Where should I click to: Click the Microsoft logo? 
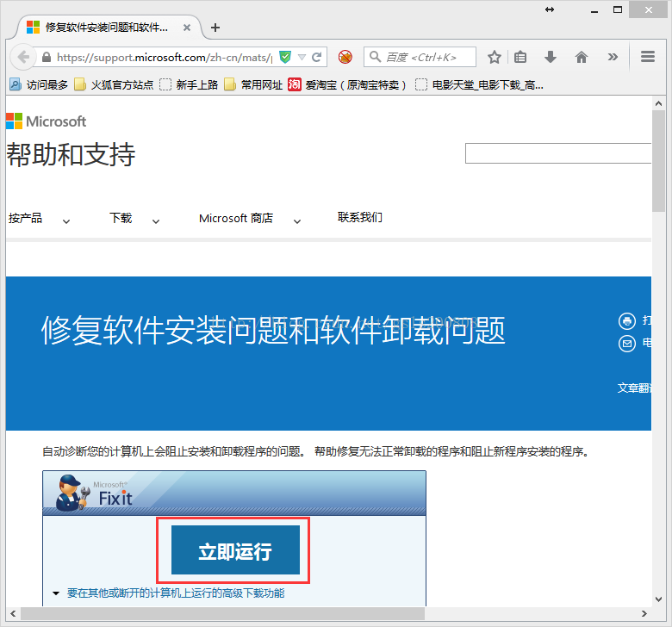click(47, 121)
